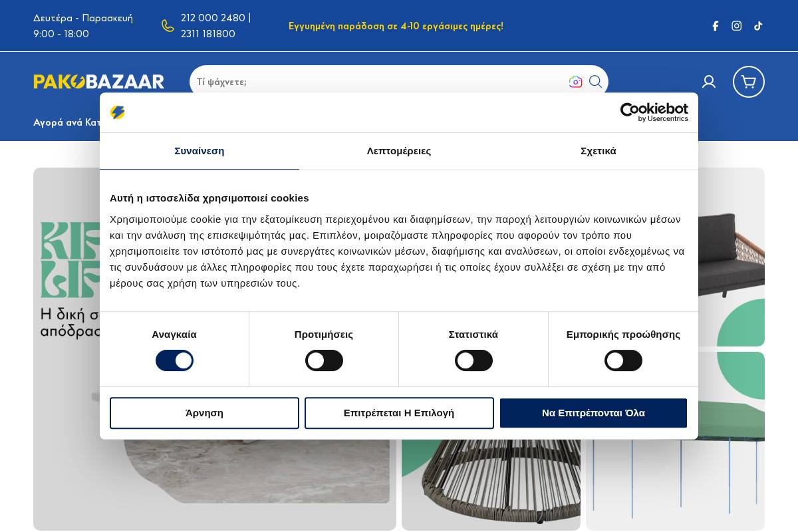Open the Facebook social link
The image size is (798, 532).
[716, 26]
